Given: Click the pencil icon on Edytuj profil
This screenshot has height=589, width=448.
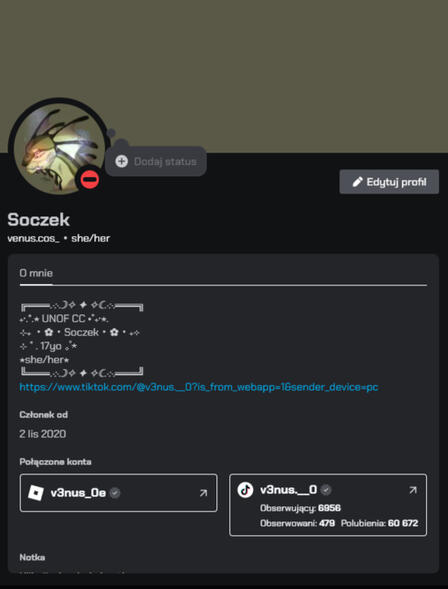Looking at the screenshot, I should coord(357,182).
